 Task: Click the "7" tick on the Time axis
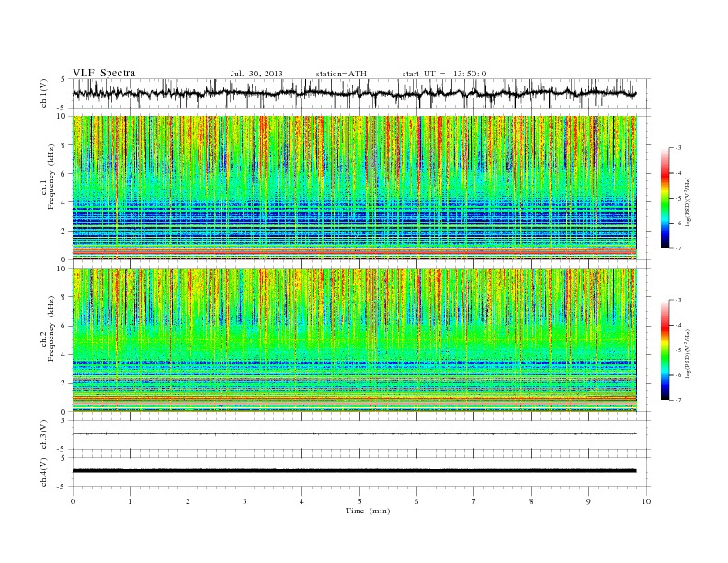click(474, 501)
